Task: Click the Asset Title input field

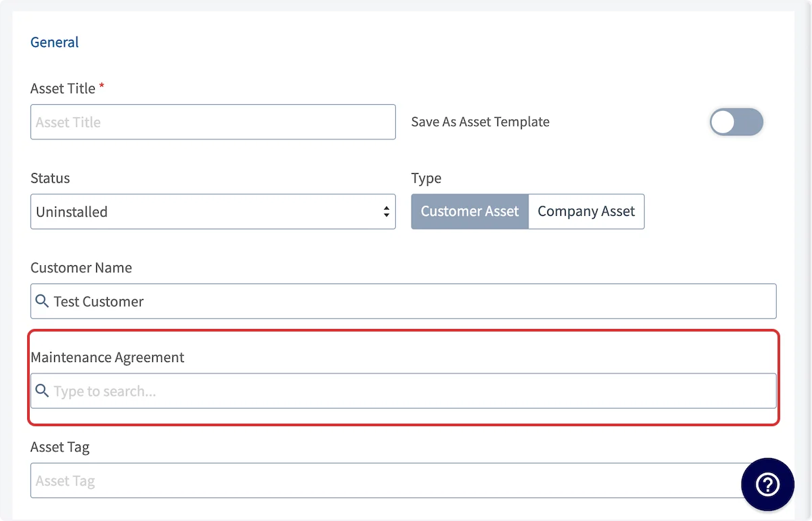Action: click(x=213, y=122)
